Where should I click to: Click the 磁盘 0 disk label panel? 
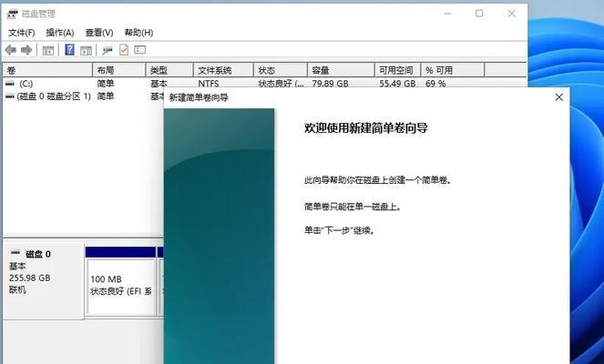pos(44,281)
